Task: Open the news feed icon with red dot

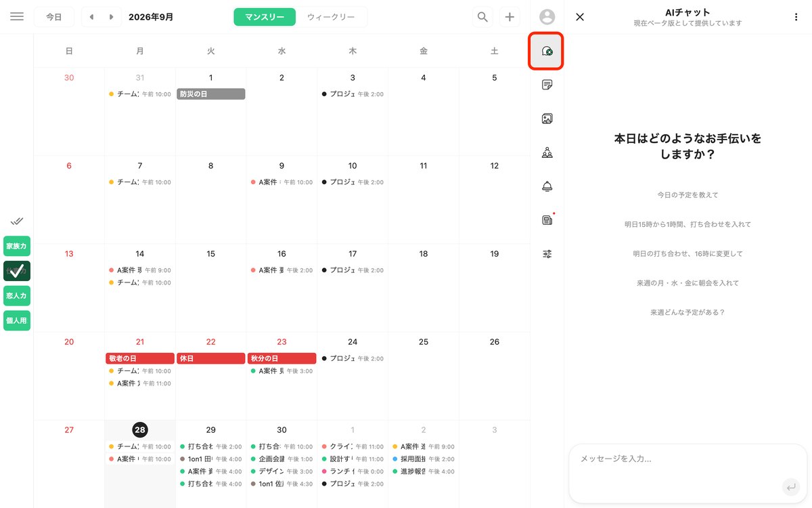Action: tap(547, 220)
